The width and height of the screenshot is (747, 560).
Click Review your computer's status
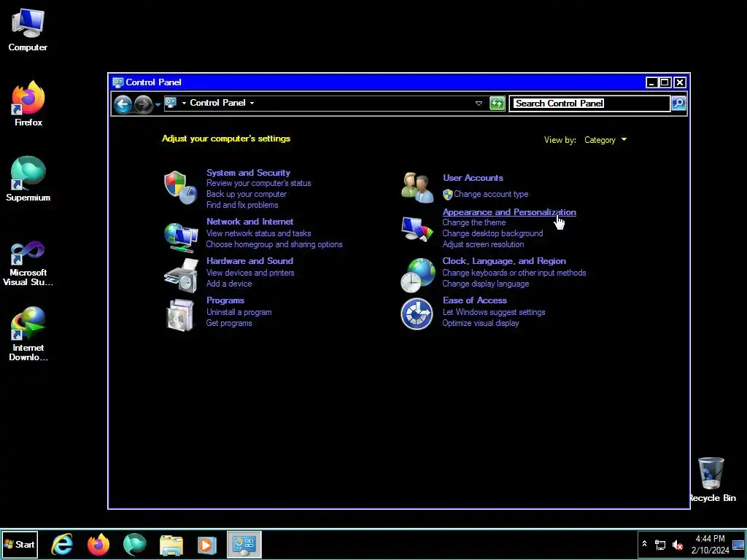point(259,183)
